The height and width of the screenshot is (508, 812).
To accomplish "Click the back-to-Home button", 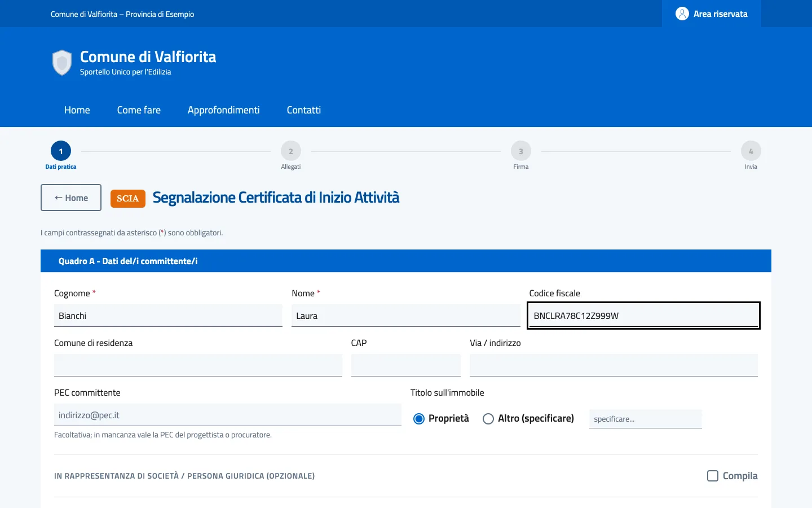I will point(71,198).
